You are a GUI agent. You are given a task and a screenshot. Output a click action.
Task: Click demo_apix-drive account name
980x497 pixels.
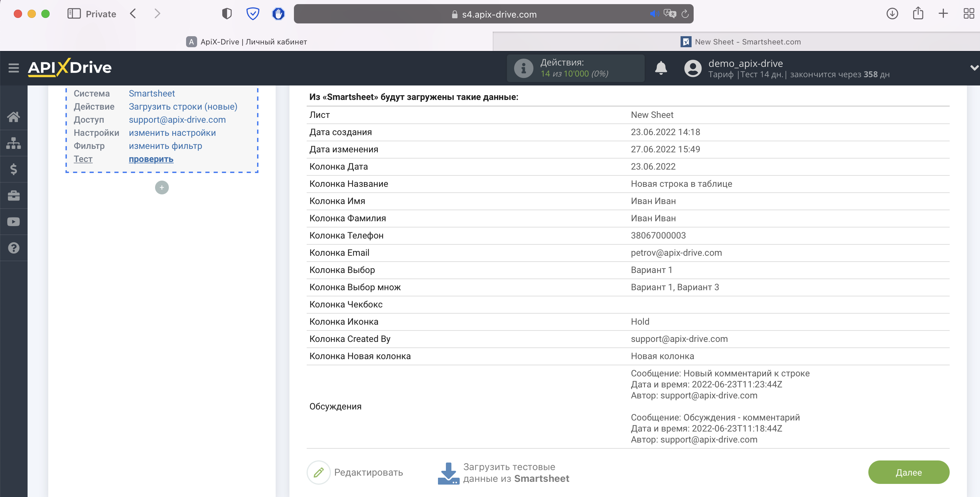745,63
